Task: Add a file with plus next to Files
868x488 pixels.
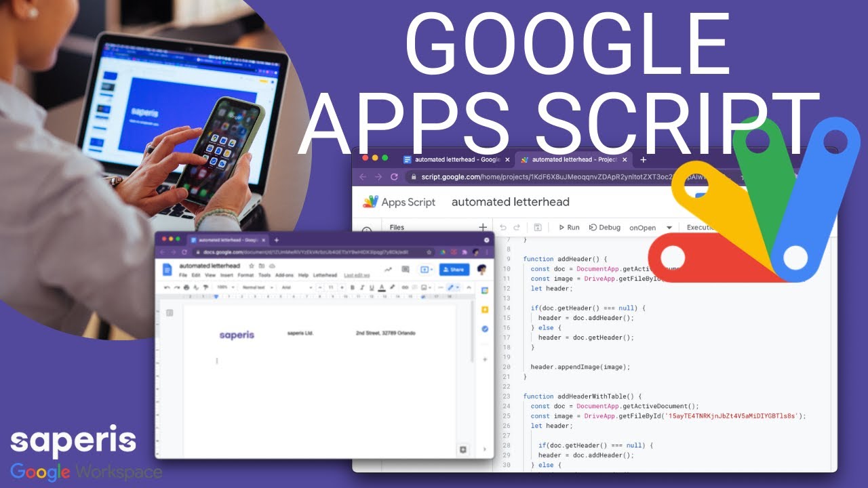Action: (x=483, y=227)
